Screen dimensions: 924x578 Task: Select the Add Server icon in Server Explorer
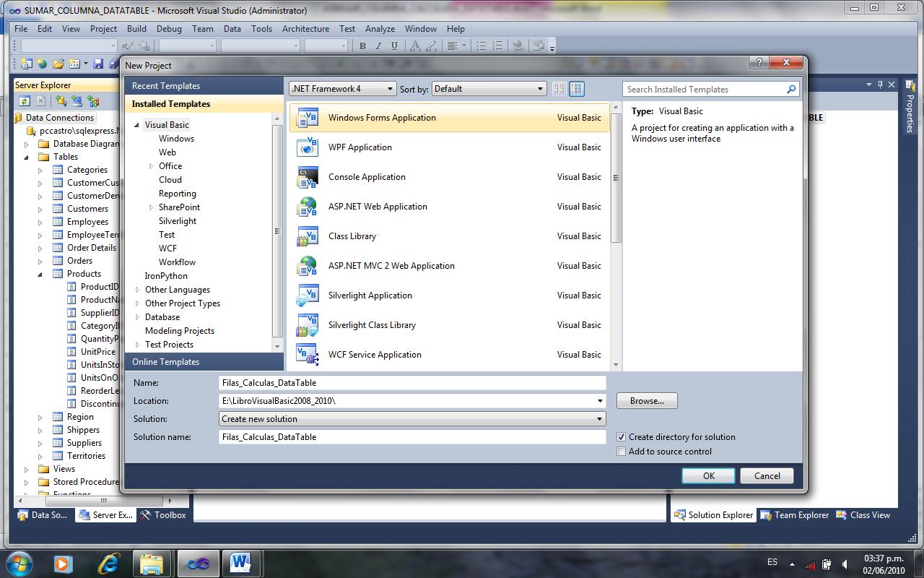[x=77, y=100]
